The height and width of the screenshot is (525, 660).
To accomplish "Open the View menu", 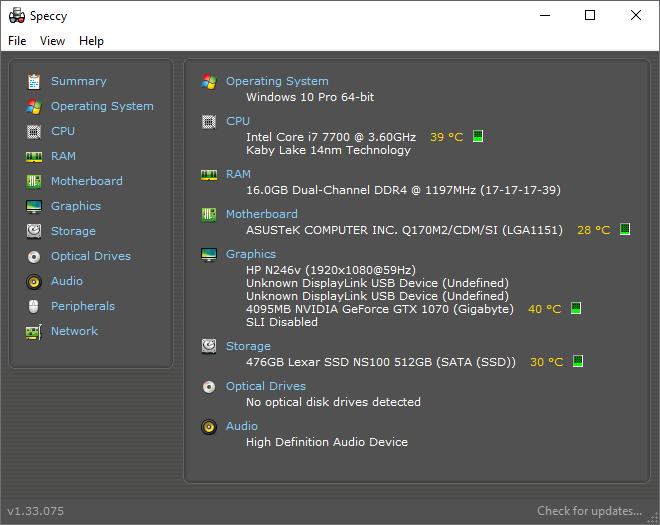I will pos(52,41).
